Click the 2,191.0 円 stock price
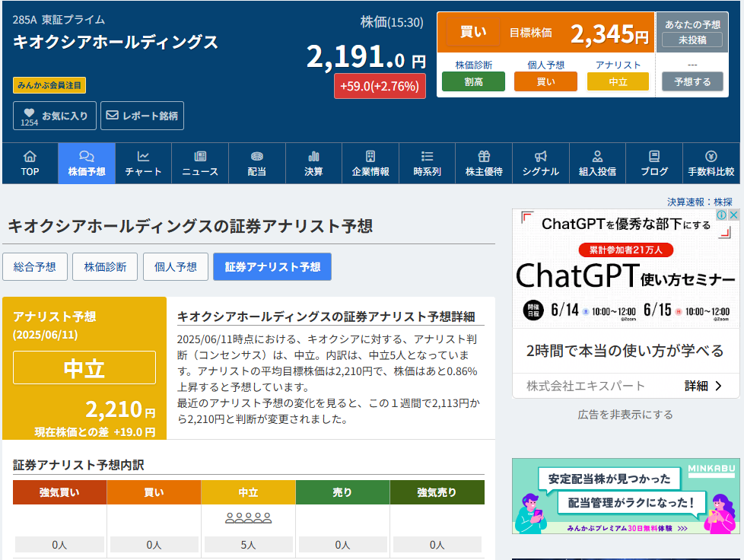The height and width of the screenshot is (560, 744). pos(366,57)
